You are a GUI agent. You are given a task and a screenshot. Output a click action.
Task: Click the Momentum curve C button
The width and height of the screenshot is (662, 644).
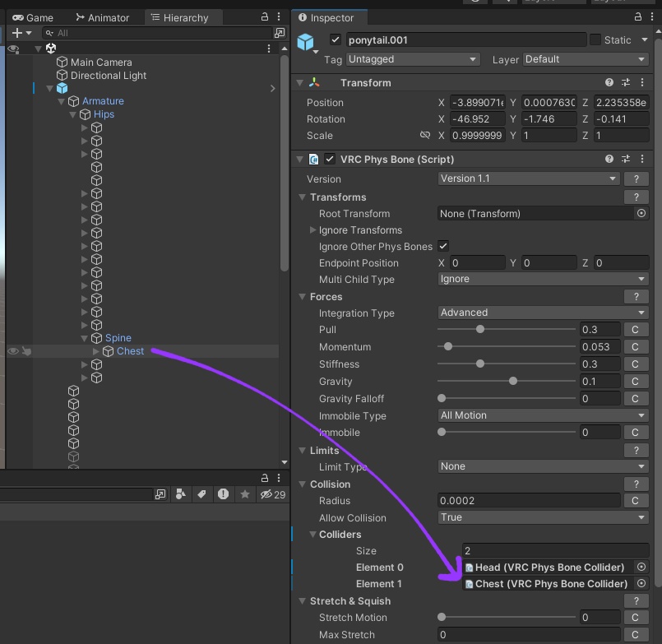(x=636, y=347)
